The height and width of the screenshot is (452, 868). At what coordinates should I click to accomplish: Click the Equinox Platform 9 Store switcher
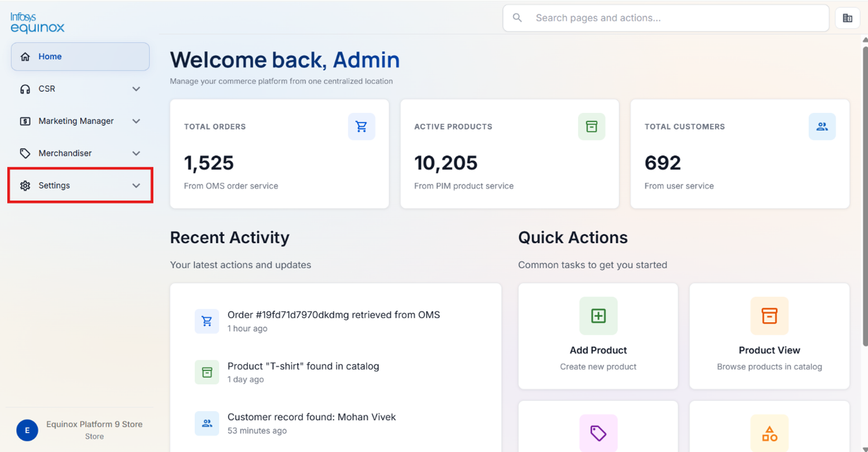point(80,430)
